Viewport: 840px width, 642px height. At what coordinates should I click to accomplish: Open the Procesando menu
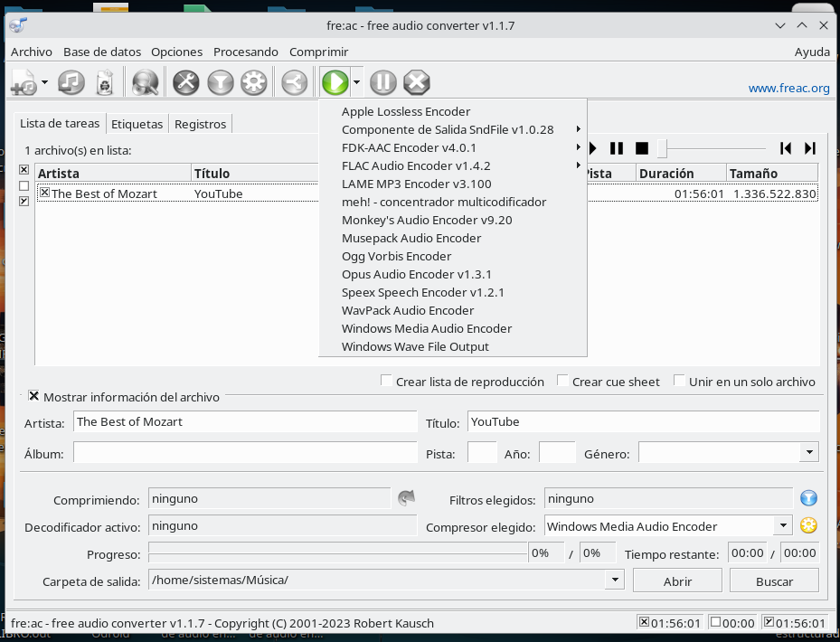coord(246,52)
